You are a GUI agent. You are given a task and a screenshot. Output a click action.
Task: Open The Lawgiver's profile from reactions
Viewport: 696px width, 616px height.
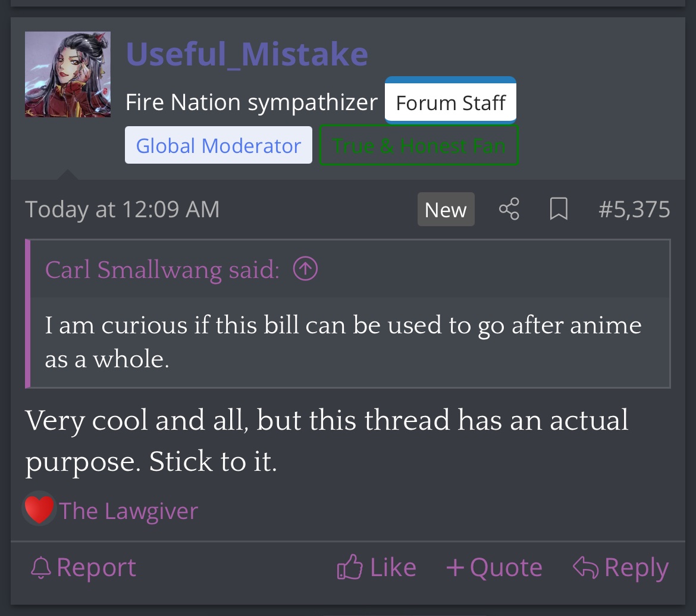[128, 511]
